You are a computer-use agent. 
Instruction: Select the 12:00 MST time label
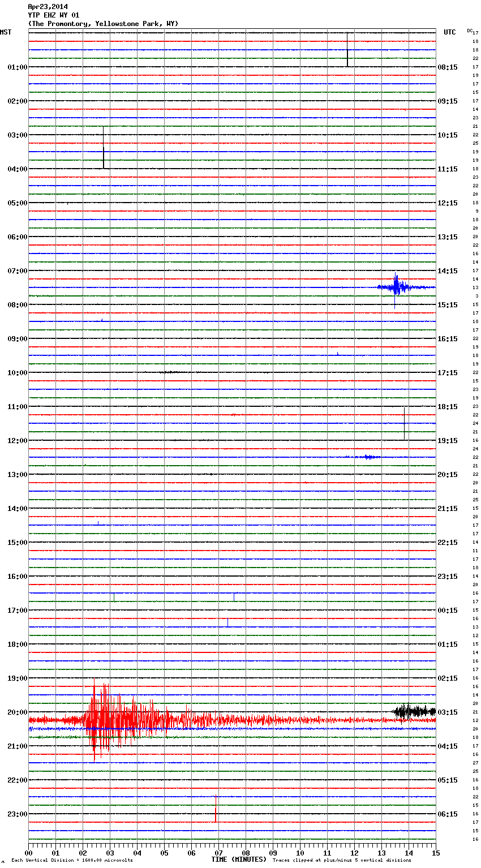[18, 441]
